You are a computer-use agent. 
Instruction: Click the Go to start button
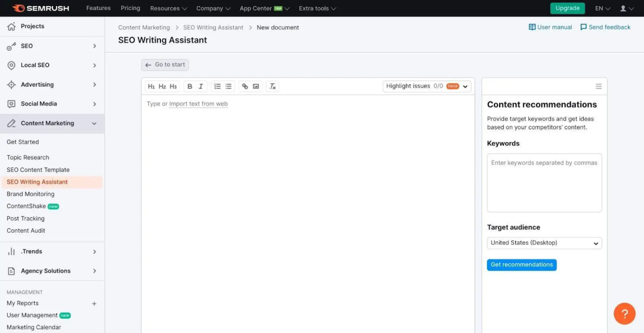[x=165, y=65]
